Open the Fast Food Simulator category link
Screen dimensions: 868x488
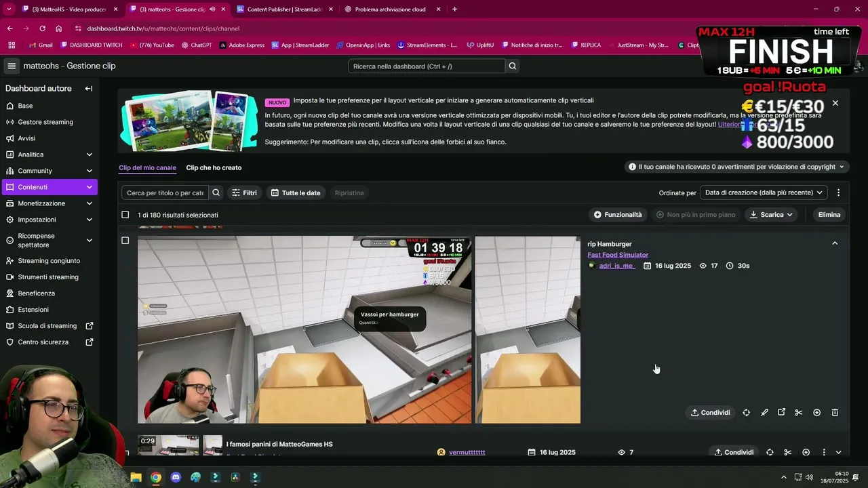(x=618, y=255)
